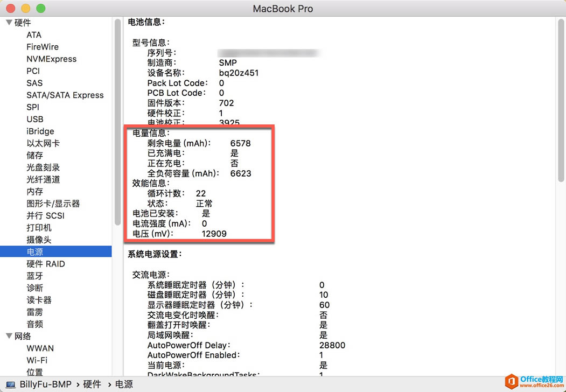This screenshot has height=392, width=566.
Task: Click the 系统电源设置 heading
Action: (x=155, y=255)
